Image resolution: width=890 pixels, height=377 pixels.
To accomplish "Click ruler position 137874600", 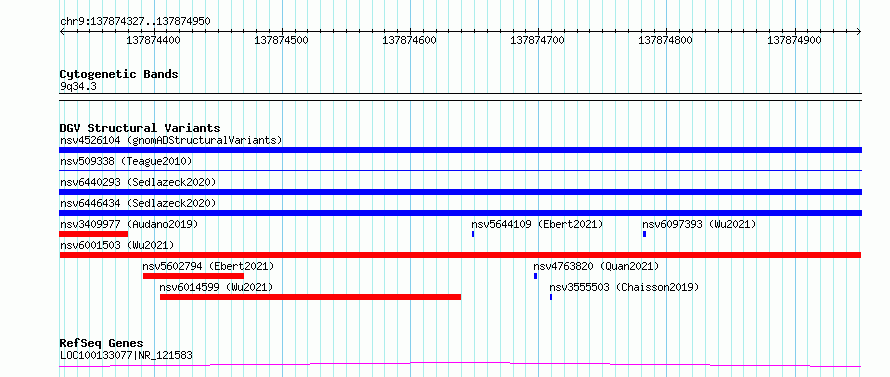I will (x=410, y=40).
